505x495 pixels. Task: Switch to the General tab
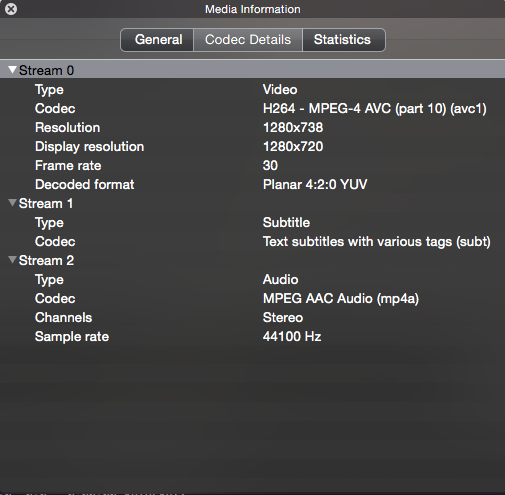[157, 40]
